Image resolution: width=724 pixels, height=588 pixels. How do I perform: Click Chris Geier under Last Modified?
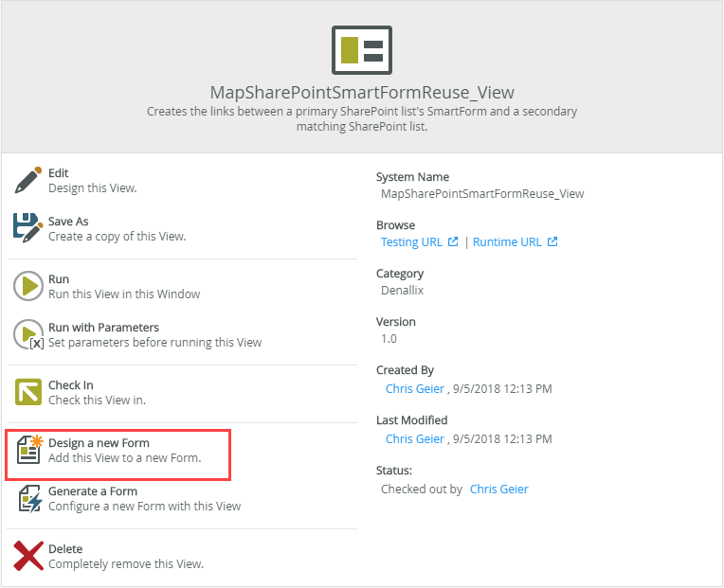point(414,438)
